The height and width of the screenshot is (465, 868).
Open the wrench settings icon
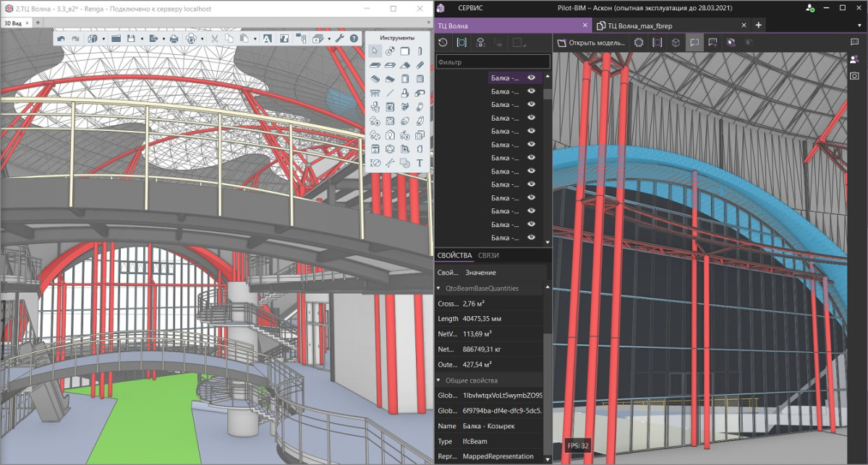pyautogui.click(x=339, y=38)
